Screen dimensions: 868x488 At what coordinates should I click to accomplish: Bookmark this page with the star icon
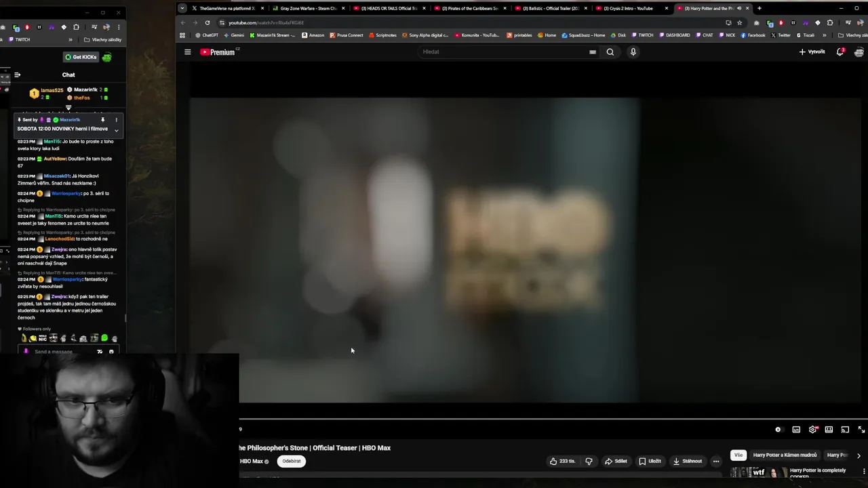(740, 22)
